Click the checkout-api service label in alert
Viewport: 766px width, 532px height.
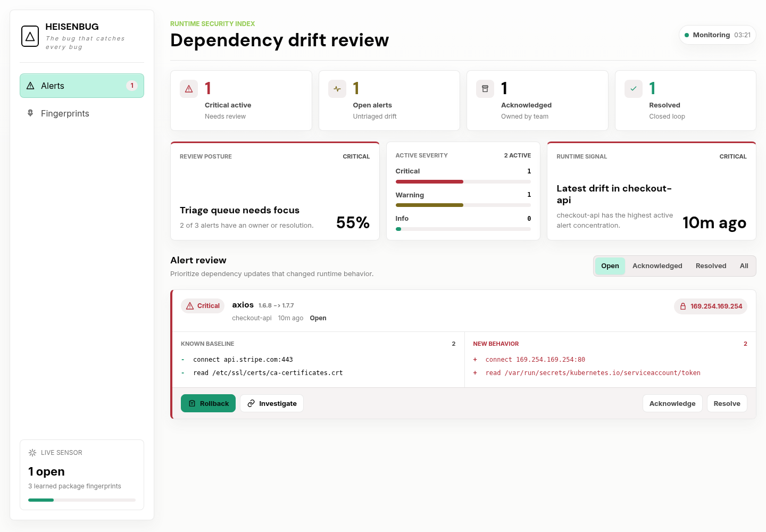tap(252, 318)
